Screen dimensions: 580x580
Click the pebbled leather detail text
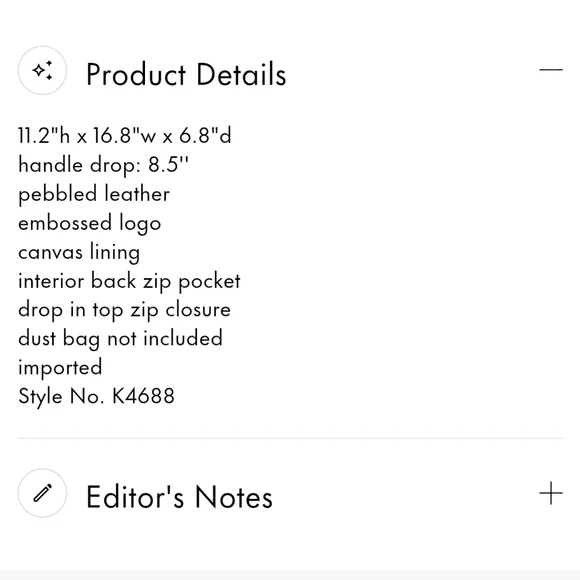pyautogui.click(x=94, y=194)
